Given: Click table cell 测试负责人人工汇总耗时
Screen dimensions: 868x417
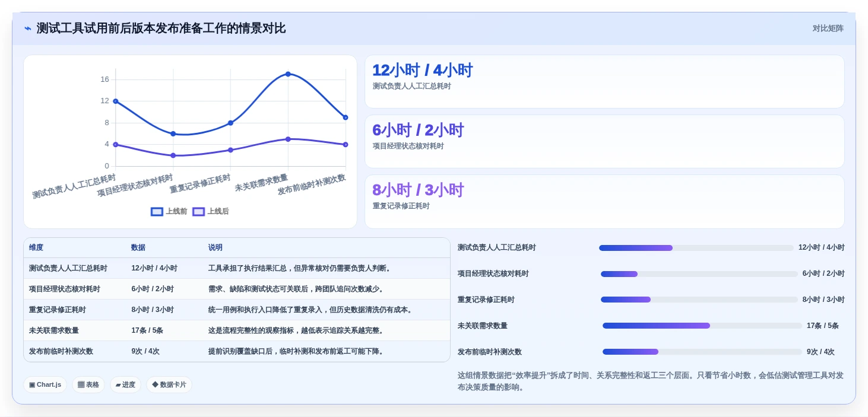Looking at the screenshot, I should (68, 269).
